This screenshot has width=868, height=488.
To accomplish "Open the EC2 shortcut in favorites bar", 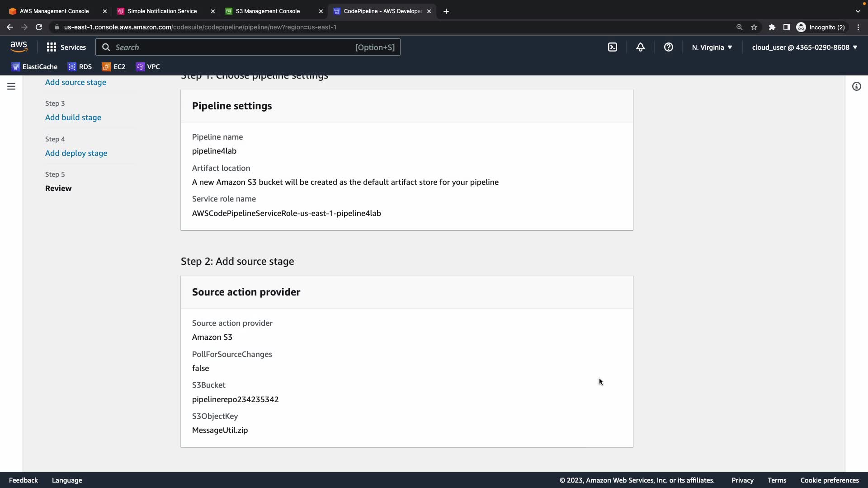I will [x=114, y=67].
